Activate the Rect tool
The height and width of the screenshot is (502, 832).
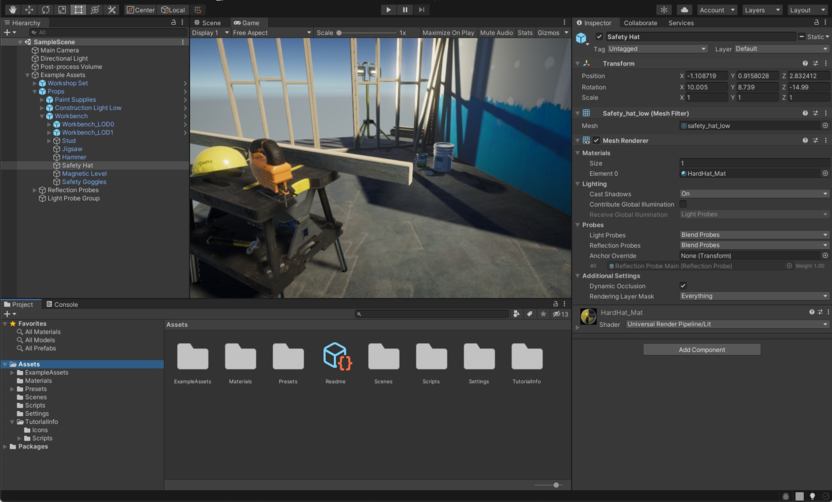[x=79, y=9]
